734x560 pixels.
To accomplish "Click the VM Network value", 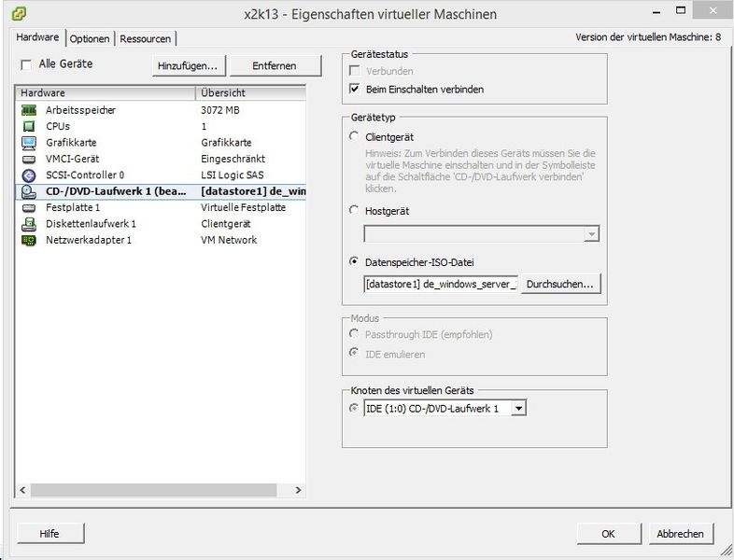I will 229,241.
